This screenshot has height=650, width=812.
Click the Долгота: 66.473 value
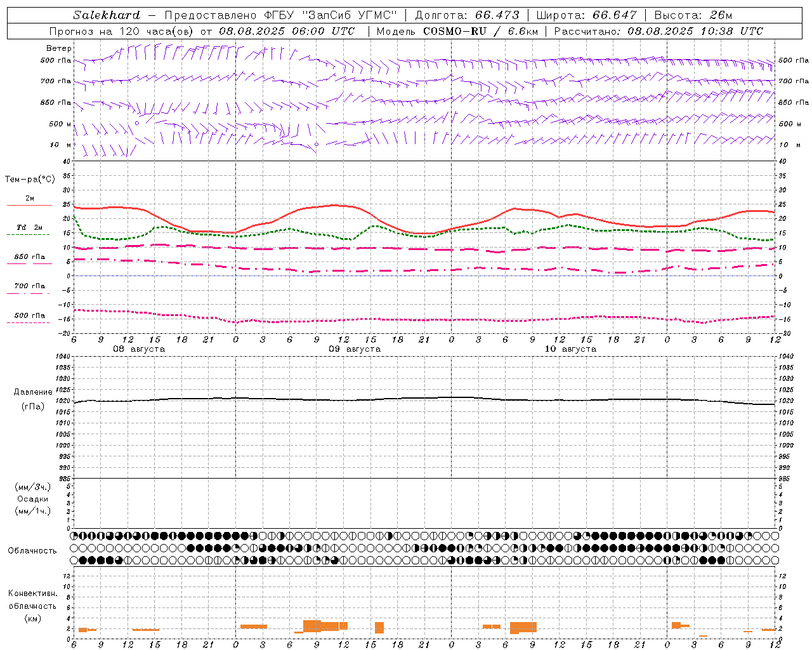[467, 15]
